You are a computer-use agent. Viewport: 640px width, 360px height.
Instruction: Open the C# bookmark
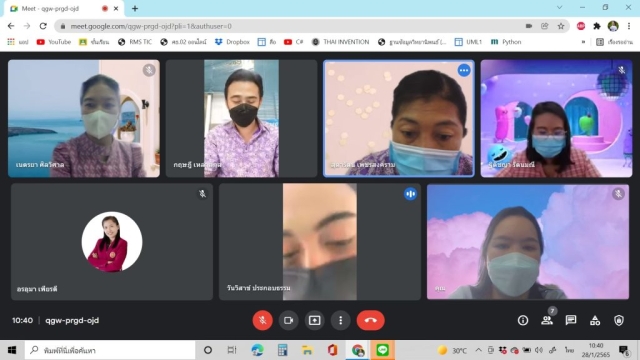(x=293, y=42)
